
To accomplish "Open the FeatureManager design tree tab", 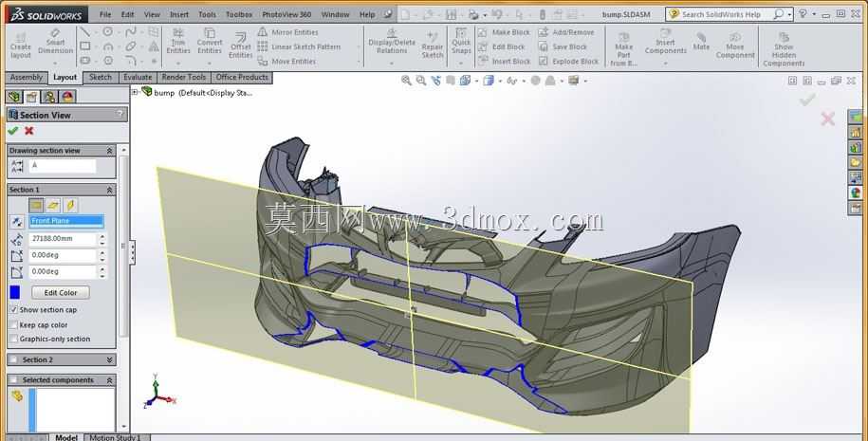I will [14, 97].
